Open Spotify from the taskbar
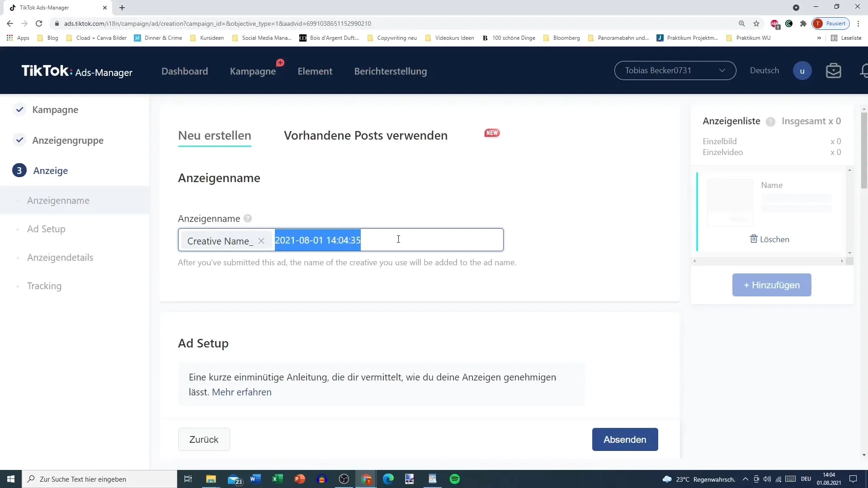868x488 pixels. coord(455,479)
